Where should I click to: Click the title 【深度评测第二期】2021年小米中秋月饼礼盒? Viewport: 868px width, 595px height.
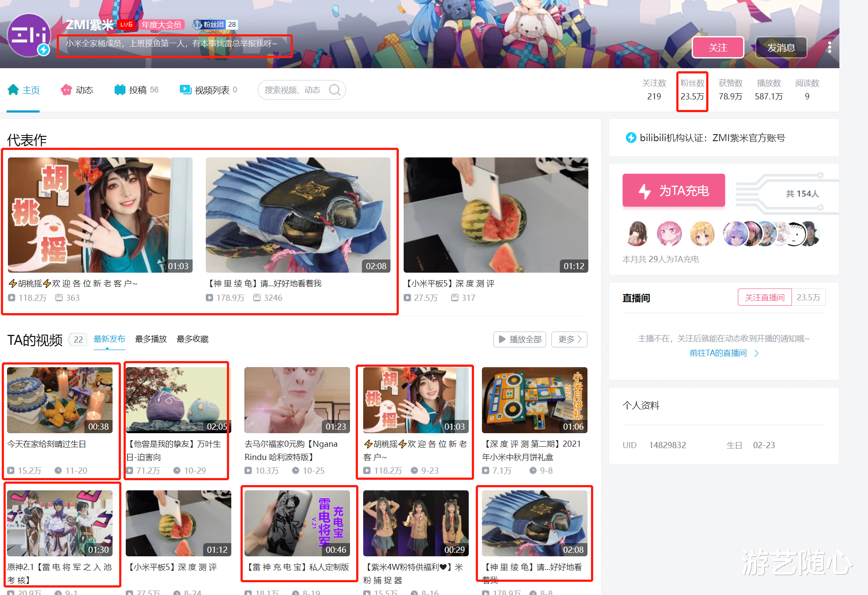point(532,451)
